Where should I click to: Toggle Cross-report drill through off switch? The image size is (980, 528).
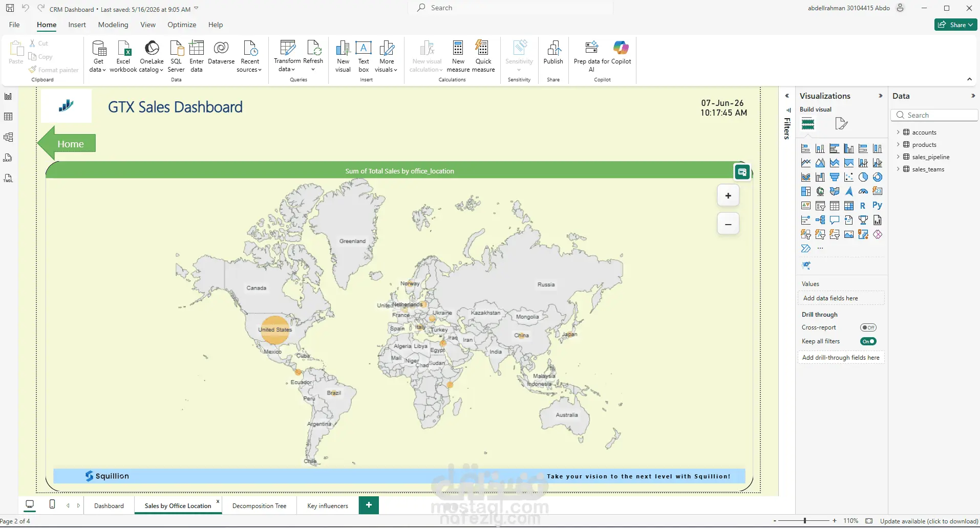[868, 327]
